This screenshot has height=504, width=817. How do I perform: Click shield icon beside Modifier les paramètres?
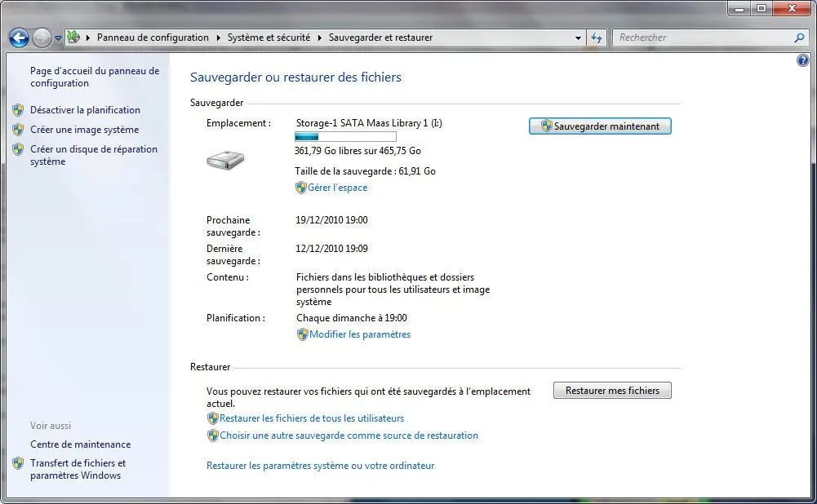click(x=302, y=334)
